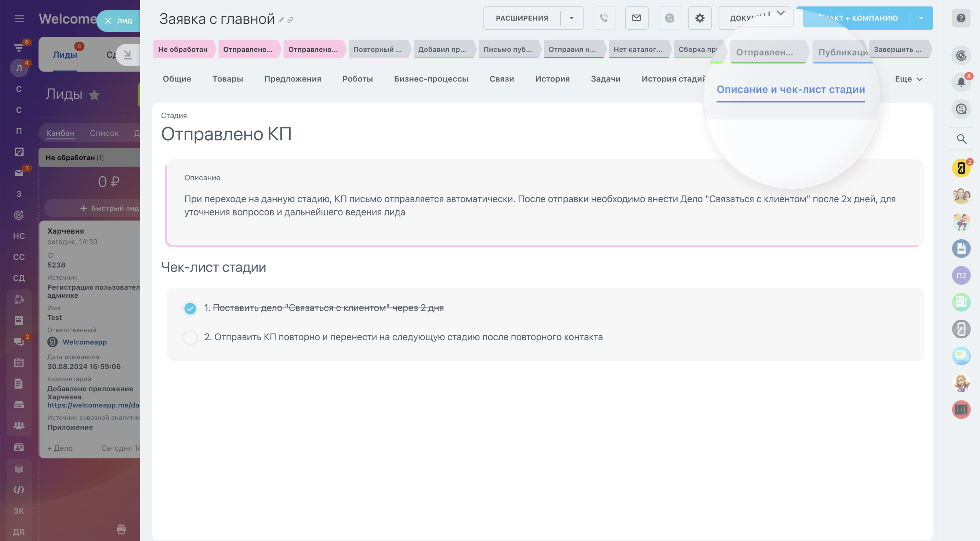This screenshot has height=541, width=980.
Task: Click the Welcomeapp responsible user link
Action: (84, 342)
